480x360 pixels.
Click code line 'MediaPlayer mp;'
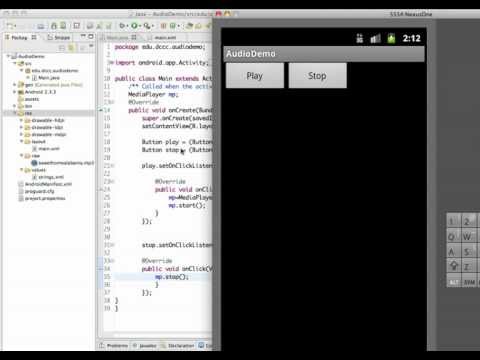pos(153,94)
